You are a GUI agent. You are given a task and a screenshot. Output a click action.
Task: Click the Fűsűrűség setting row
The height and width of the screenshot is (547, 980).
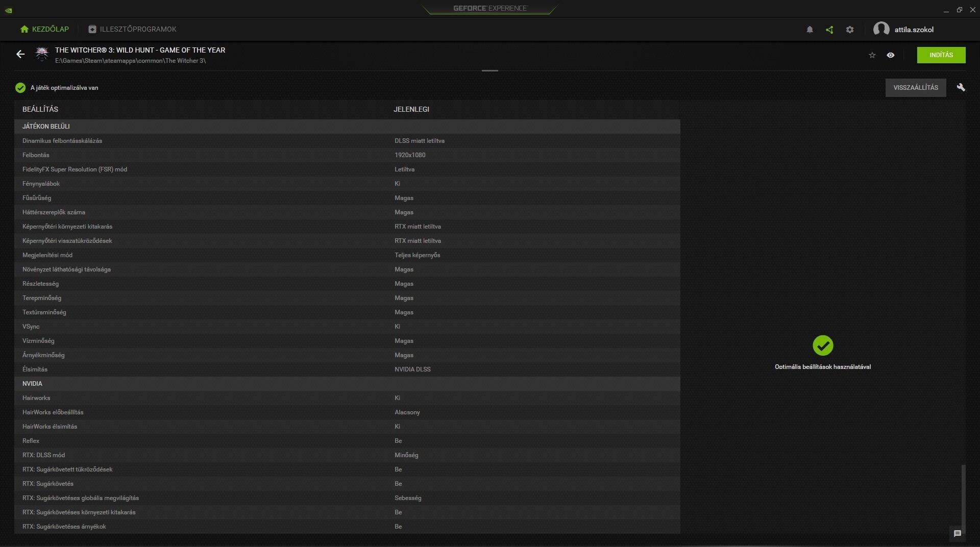click(x=347, y=198)
